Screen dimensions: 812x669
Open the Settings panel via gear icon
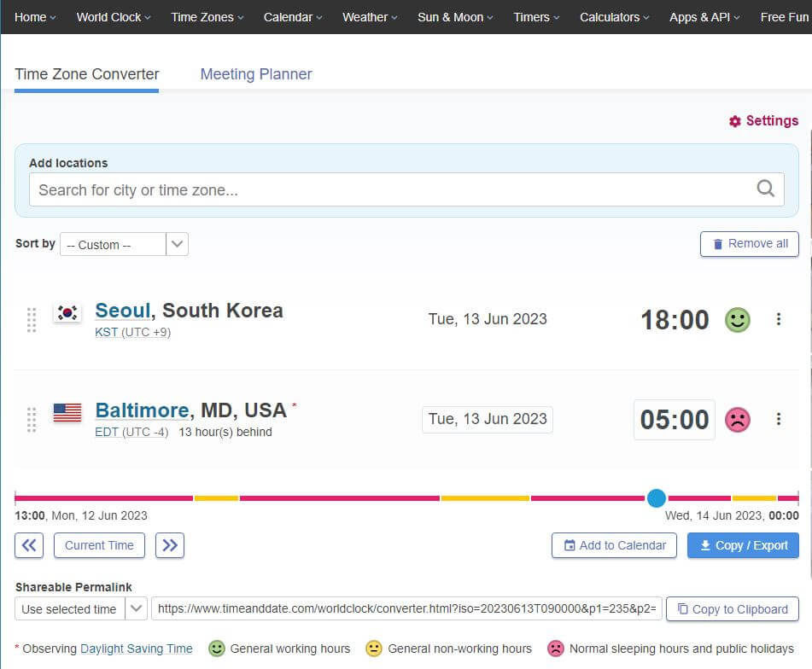733,120
